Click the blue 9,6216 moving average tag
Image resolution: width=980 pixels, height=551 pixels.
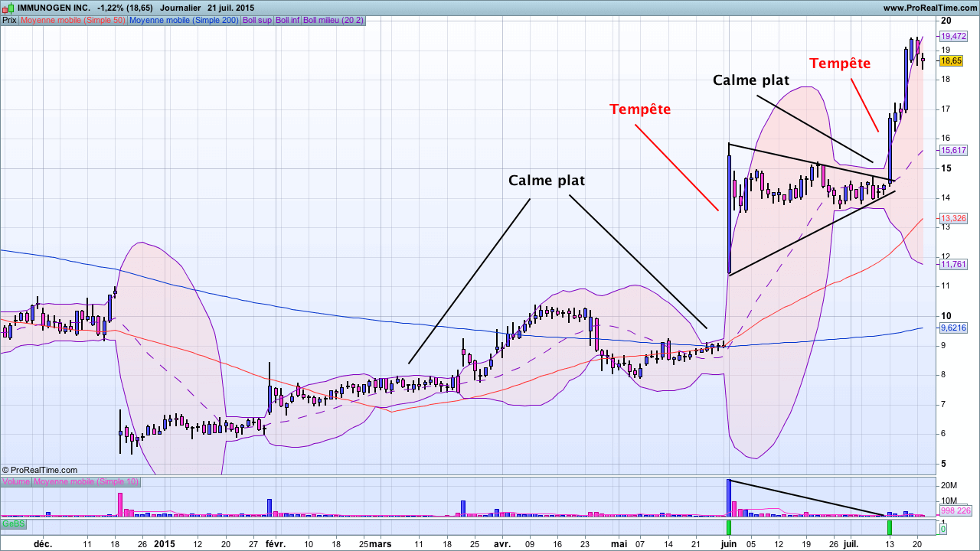954,328
